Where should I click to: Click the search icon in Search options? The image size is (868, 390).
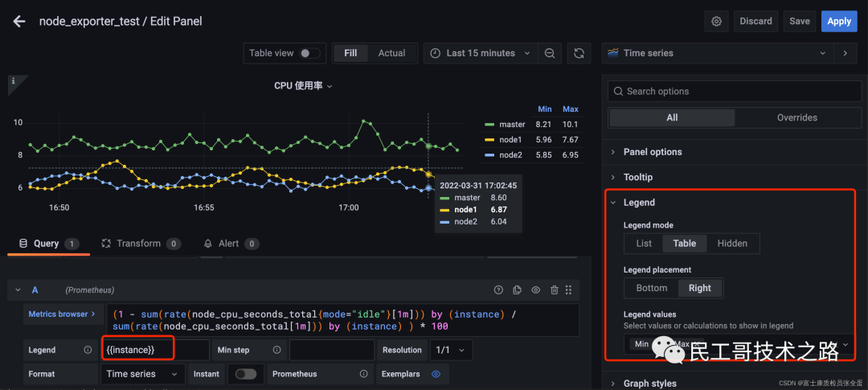click(x=618, y=91)
